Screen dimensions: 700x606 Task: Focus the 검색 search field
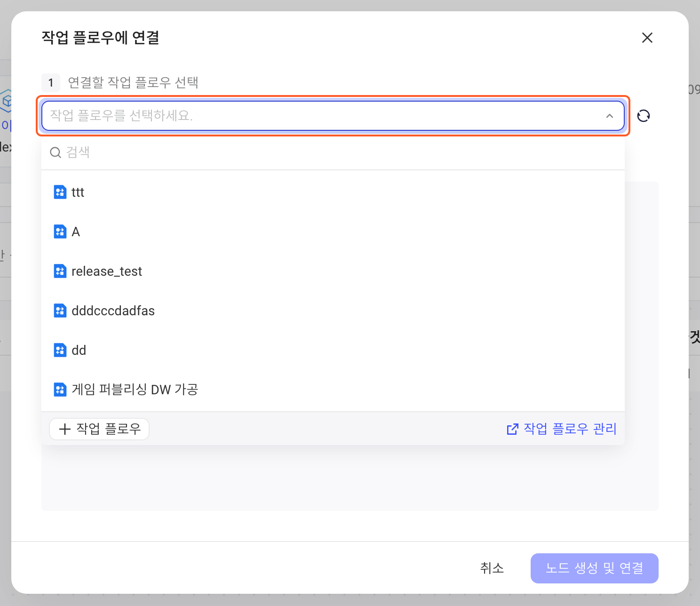coord(333,152)
